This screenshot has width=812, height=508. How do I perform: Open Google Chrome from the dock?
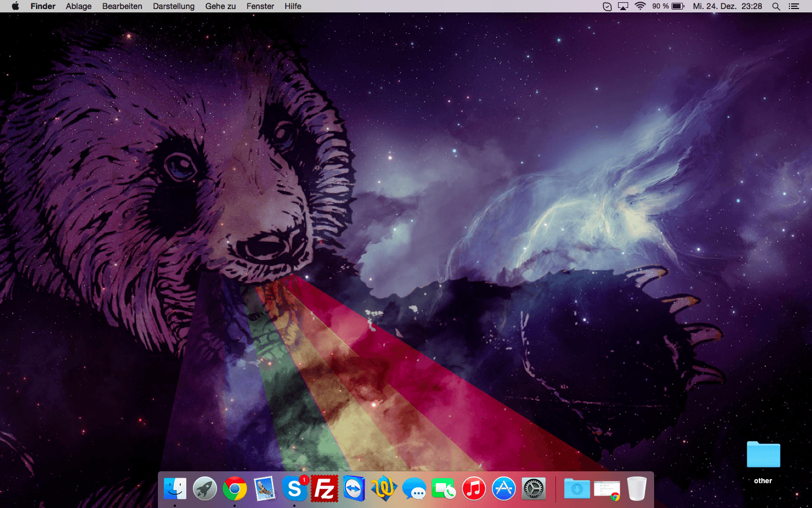(x=235, y=489)
